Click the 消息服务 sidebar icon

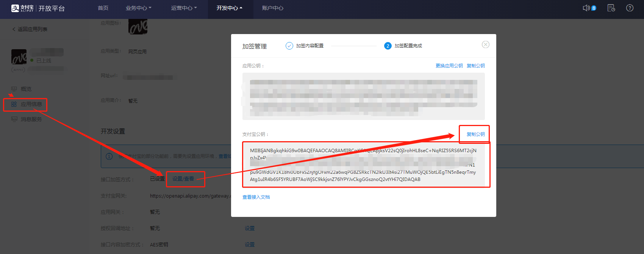point(14,119)
